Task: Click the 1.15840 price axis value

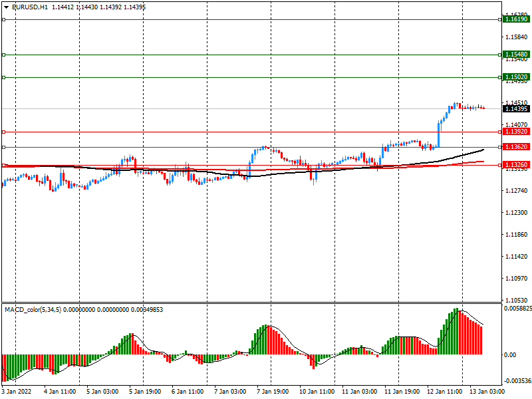Action: (517, 37)
